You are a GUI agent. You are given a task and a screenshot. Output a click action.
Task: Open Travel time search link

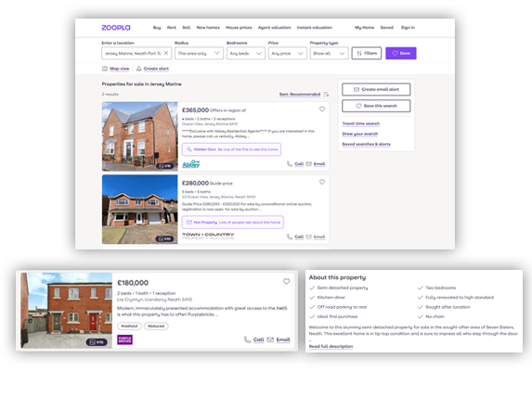(360, 123)
